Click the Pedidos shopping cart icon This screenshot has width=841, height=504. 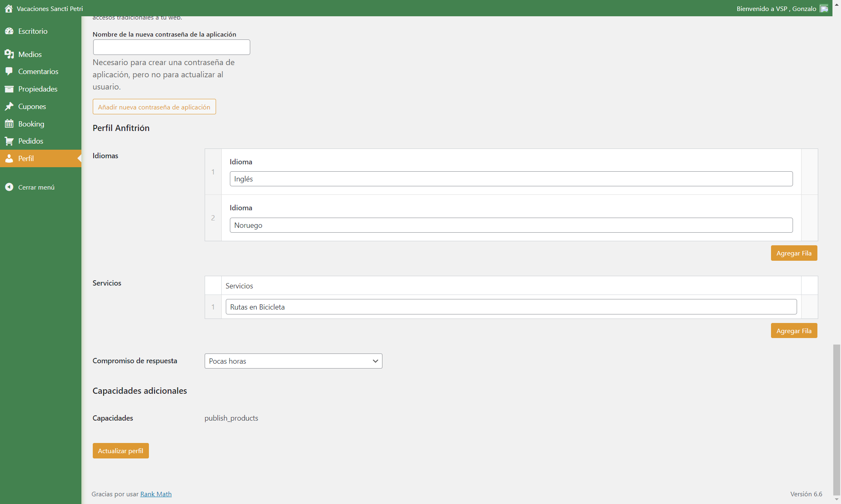point(9,141)
